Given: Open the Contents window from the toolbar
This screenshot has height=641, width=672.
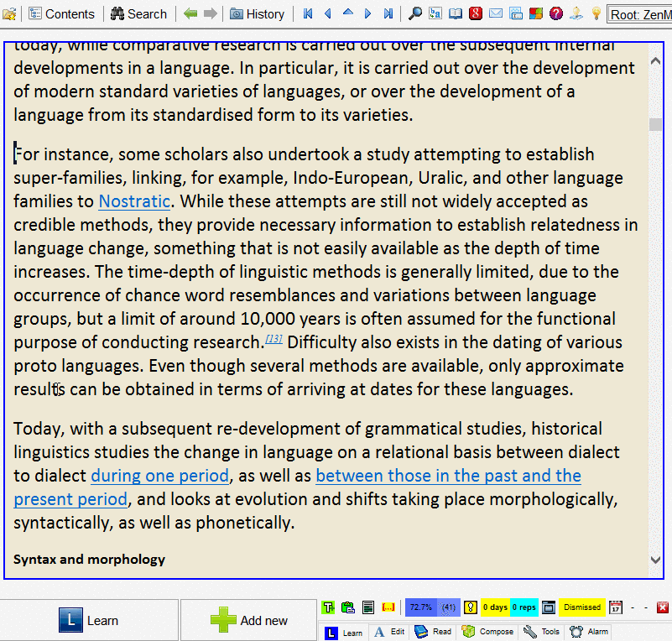Looking at the screenshot, I should tap(61, 13).
